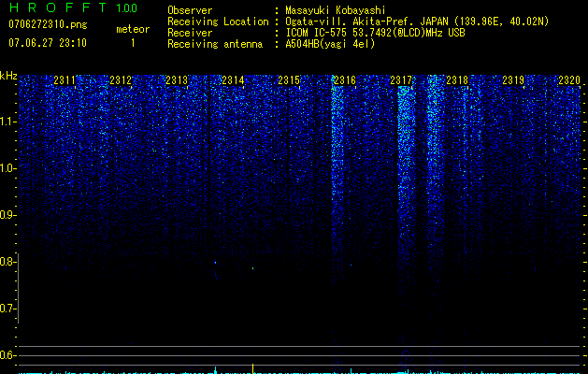Click the 2315 time marker

289,79
